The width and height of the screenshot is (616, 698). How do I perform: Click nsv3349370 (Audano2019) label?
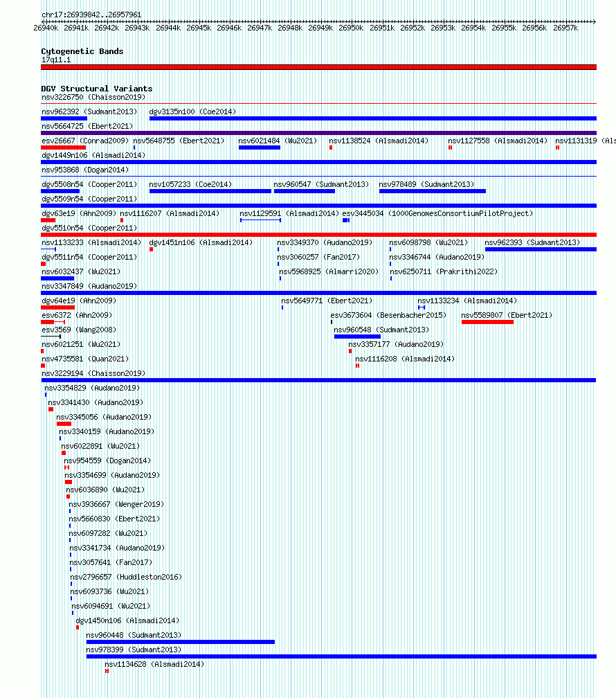[x=325, y=242]
